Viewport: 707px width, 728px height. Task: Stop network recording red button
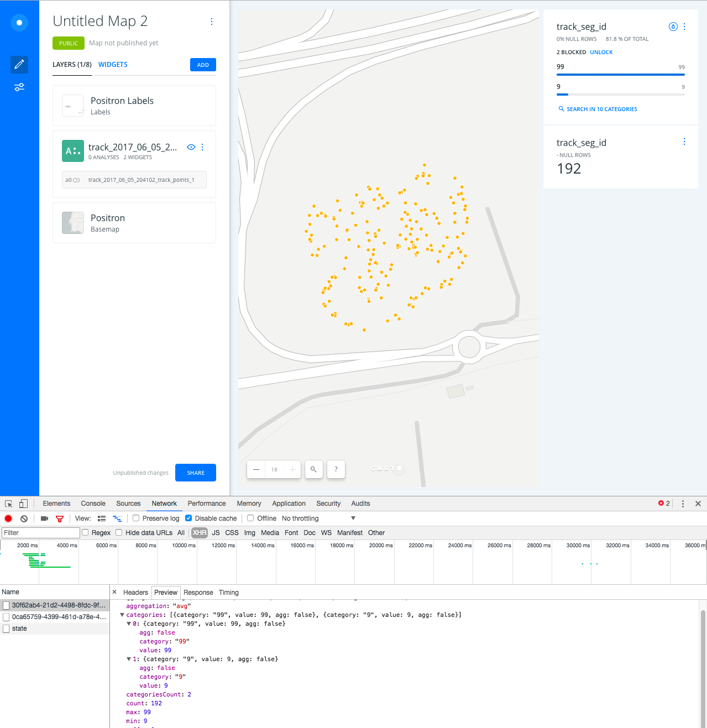(x=8, y=518)
